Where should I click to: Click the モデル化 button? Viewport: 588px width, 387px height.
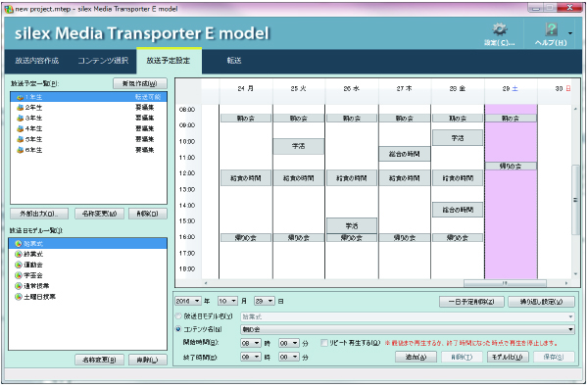508,357
